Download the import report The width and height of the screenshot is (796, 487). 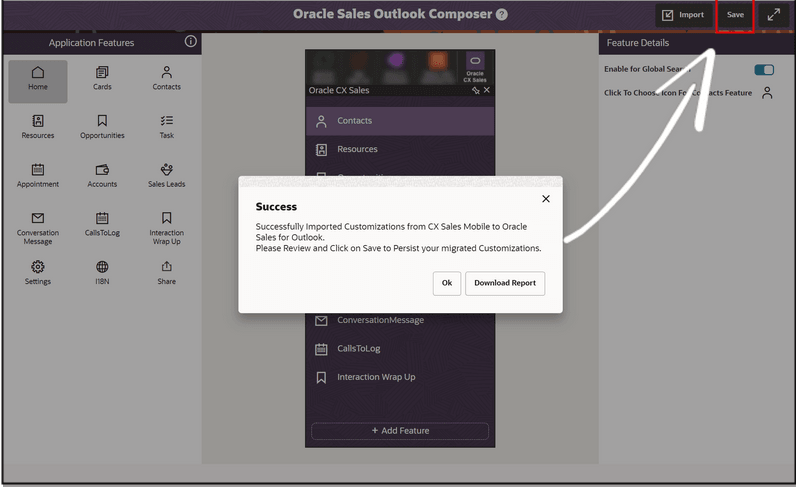[505, 283]
